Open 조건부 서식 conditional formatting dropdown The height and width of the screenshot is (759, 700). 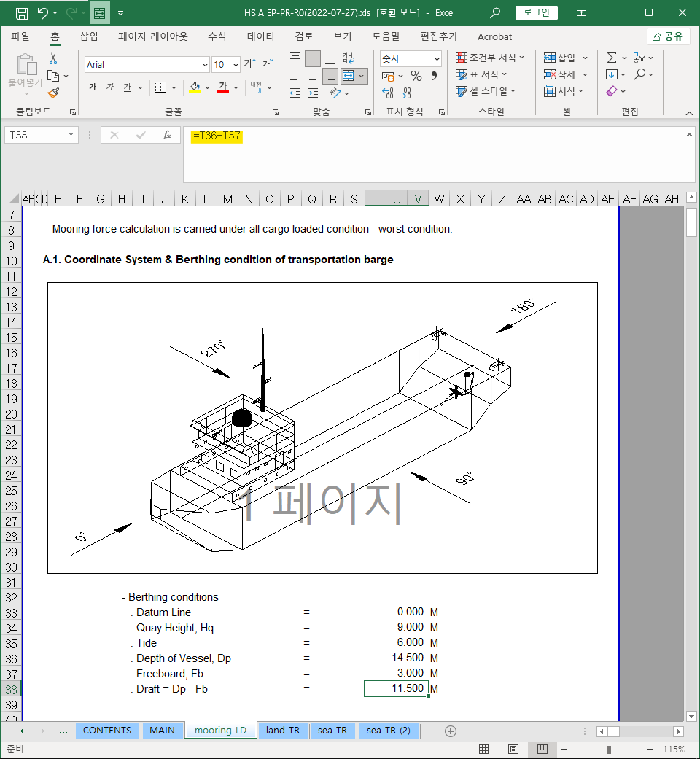[x=491, y=58]
